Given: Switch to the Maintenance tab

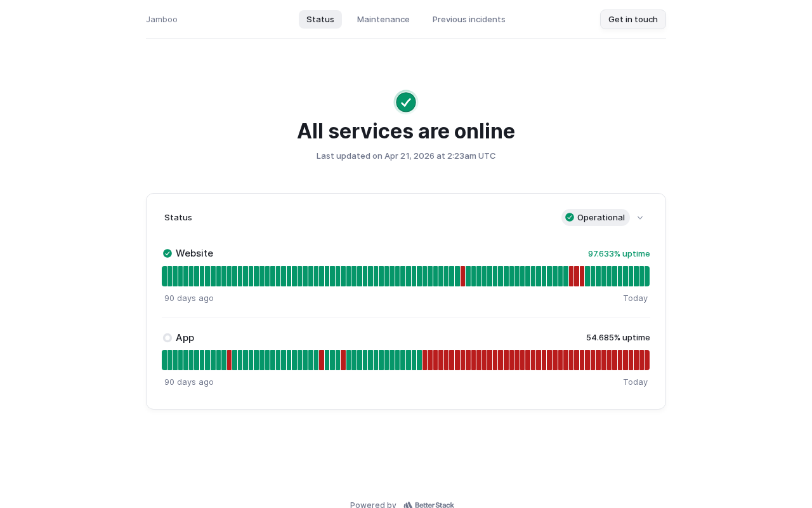Looking at the screenshot, I should coord(383,19).
